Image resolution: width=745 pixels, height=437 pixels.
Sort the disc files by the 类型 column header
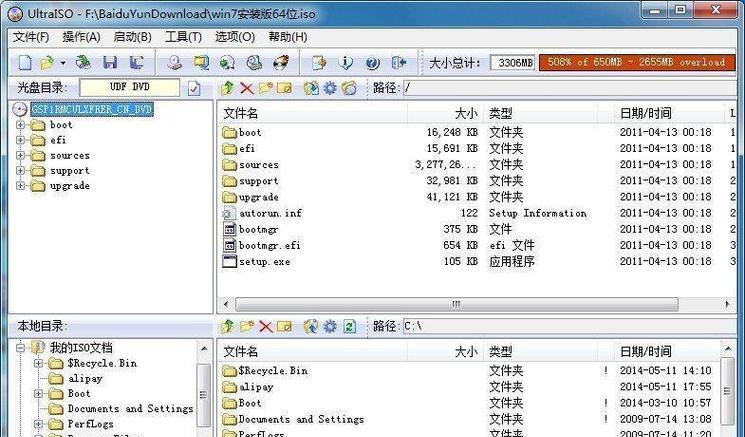[x=541, y=114]
